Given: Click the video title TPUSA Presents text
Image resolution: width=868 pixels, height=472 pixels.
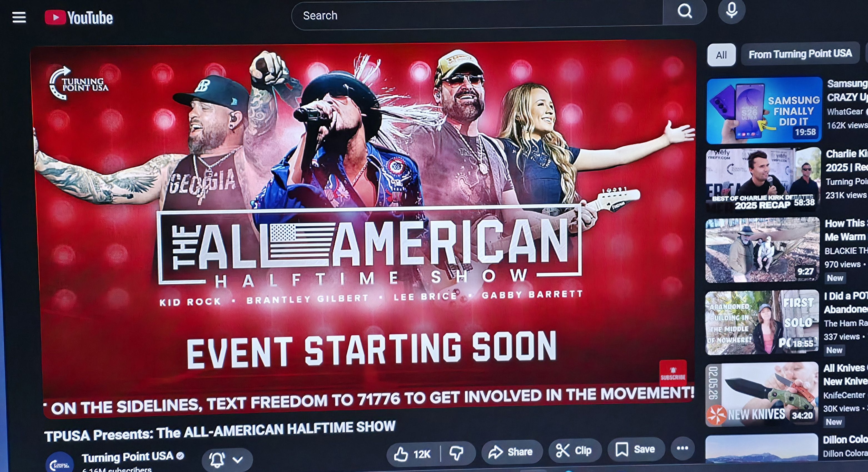Looking at the screenshot, I should pyautogui.click(x=220, y=431).
